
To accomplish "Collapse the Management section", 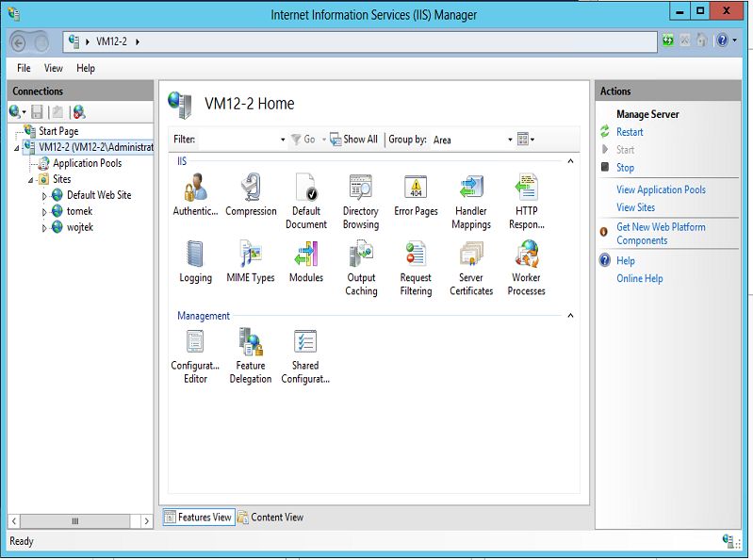I will coord(570,316).
